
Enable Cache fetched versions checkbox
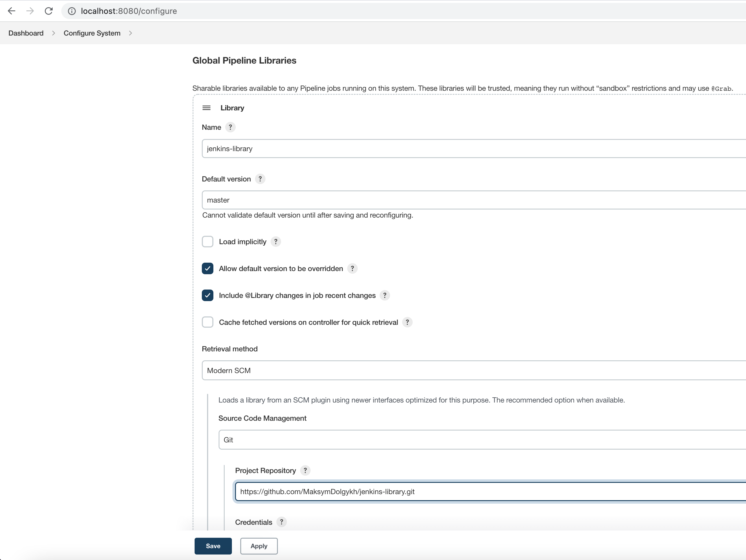coord(207,322)
